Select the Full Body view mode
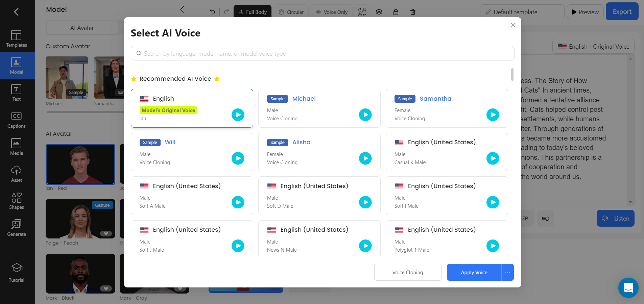 252,11
